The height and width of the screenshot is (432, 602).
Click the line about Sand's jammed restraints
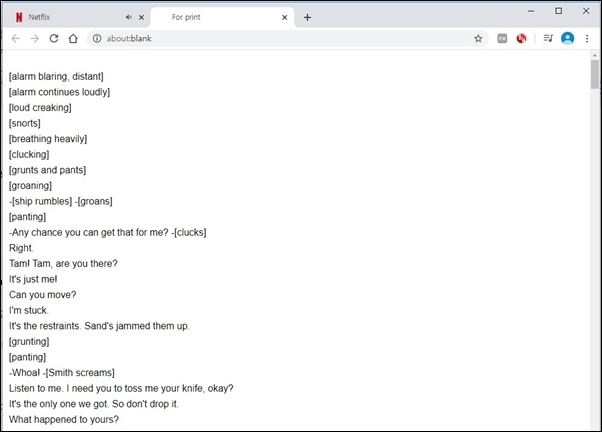click(99, 326)
